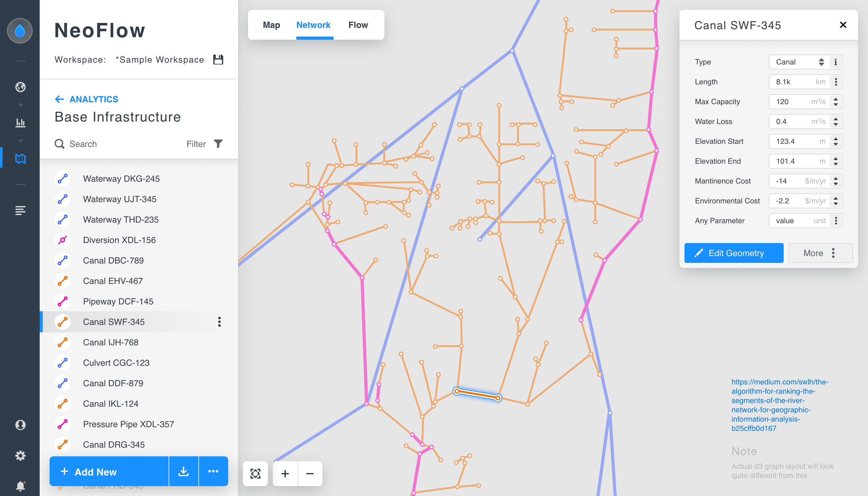Select the map icon in sidebar

tap(20, 158)
